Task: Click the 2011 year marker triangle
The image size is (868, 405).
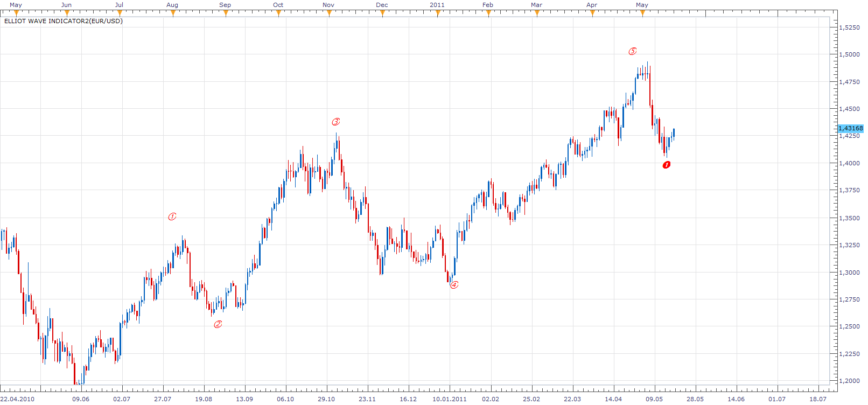Action: tap(438, 13)
